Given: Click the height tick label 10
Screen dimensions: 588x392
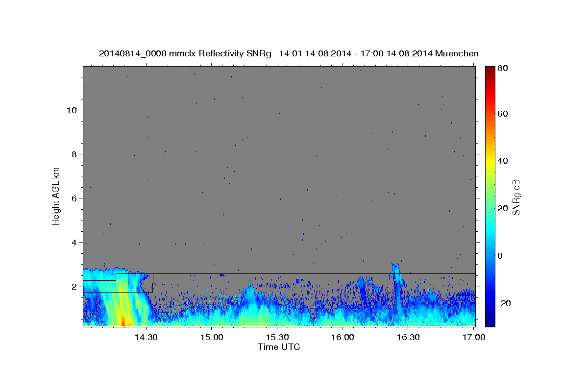Looking at the screenshot, I should 72,110.
